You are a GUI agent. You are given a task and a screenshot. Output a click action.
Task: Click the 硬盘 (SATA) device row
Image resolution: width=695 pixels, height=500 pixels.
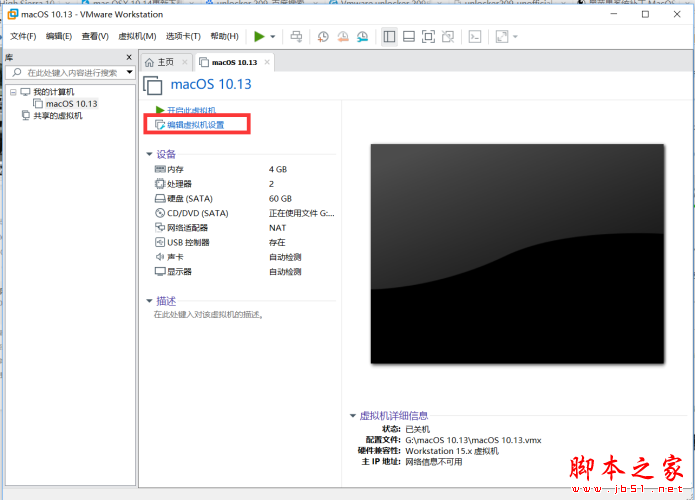click(243, 199)
